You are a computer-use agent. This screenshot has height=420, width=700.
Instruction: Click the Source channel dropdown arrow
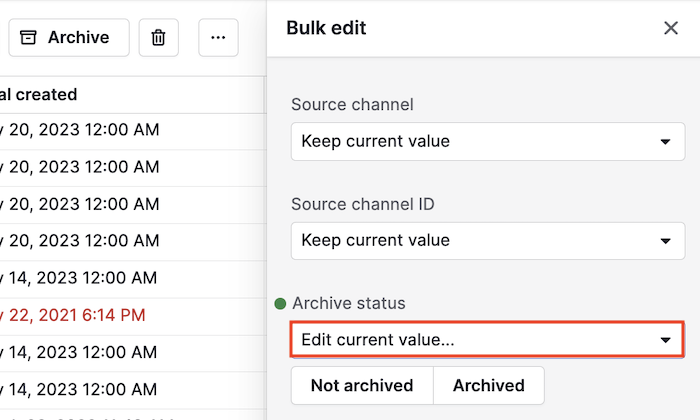(665, 142)
